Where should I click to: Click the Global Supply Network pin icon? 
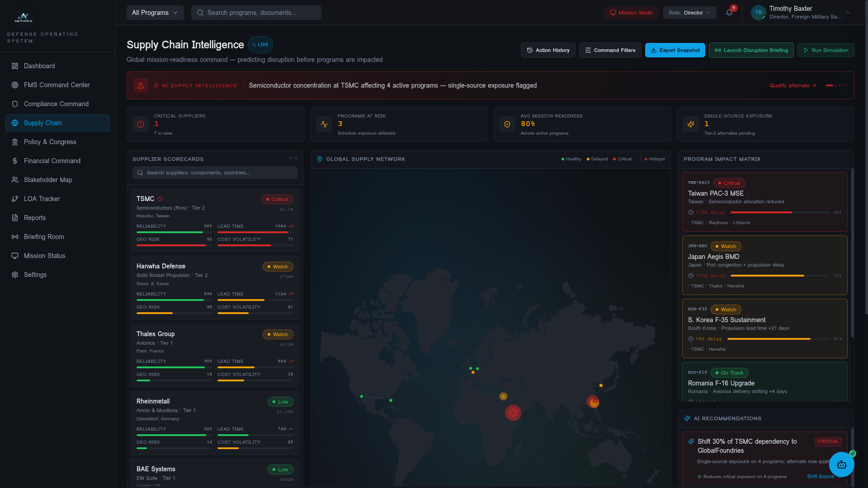[320, 159]
